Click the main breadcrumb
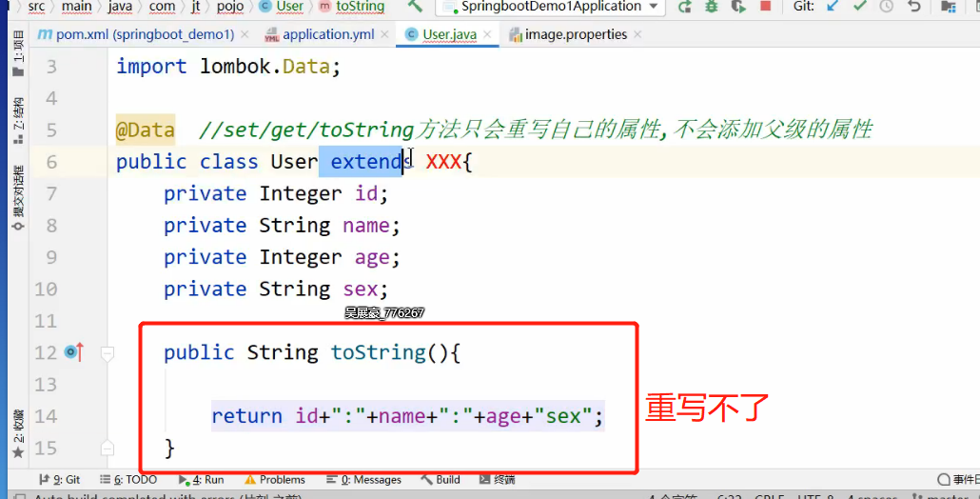 tap(76, 7)
